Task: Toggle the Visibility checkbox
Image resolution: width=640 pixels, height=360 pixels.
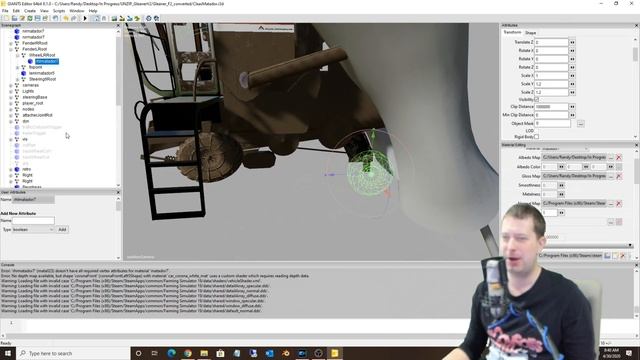Action: point(537,100)
